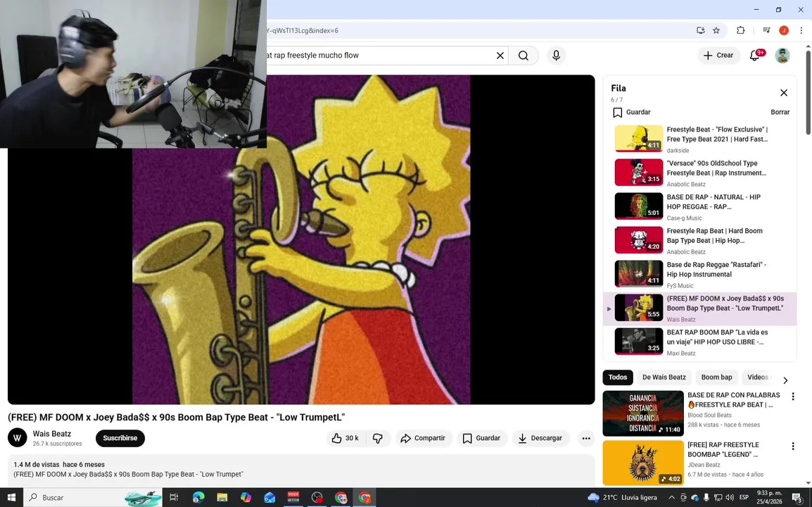Viewport: 812px width, 507px height.
Task: Expand the video description box
Action: click(x=301, y=470)
